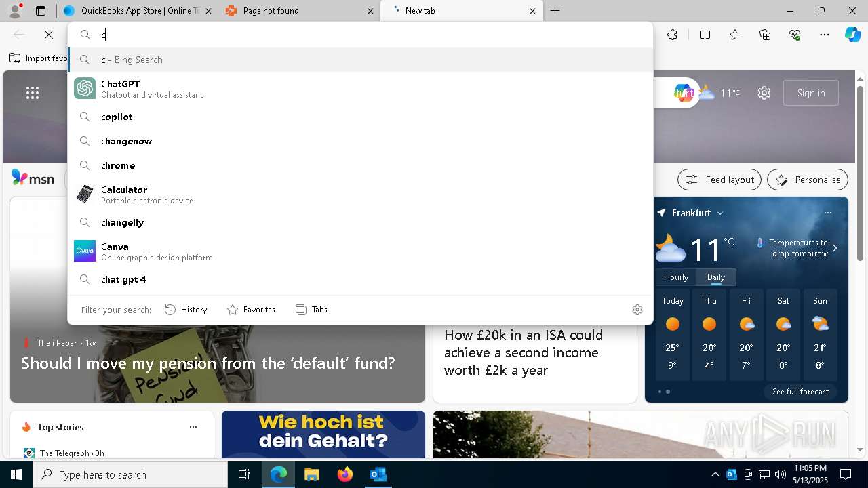Open the apps grid launcher icon
Image resolution: width=868 pixels, height=488 pixels.
[x=33, y=93]
